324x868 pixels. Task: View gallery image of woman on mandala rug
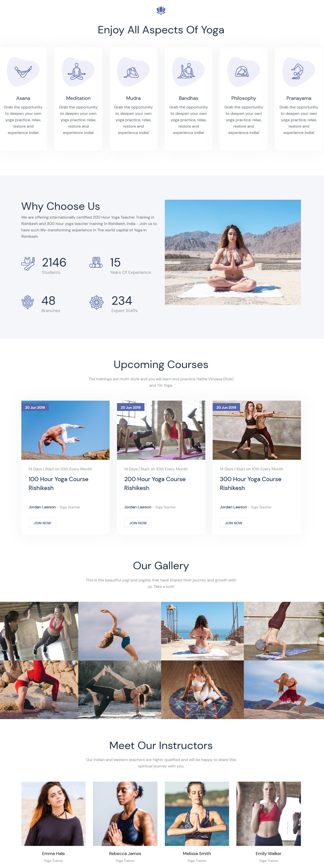(x=202, y=689)
